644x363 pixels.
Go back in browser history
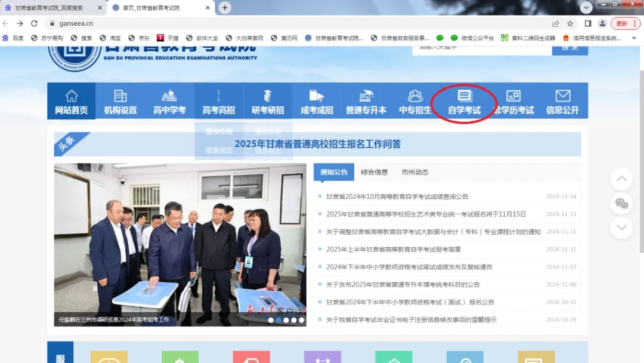5,23
